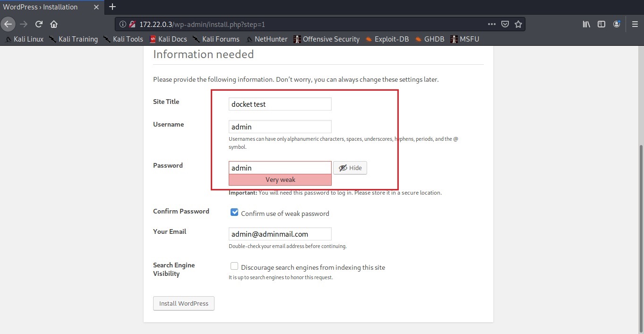Focus the Your Email field
The image size is (644, 334).
click(x=280, y=234)
